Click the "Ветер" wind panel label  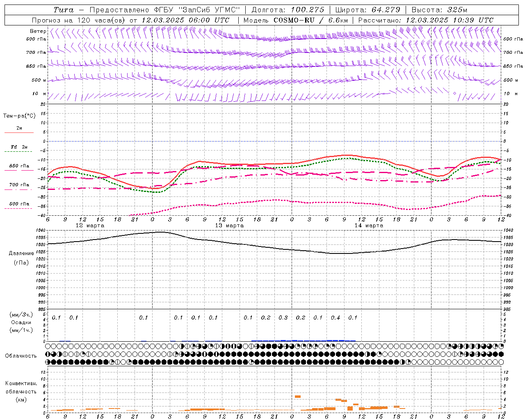click(38, 31)
